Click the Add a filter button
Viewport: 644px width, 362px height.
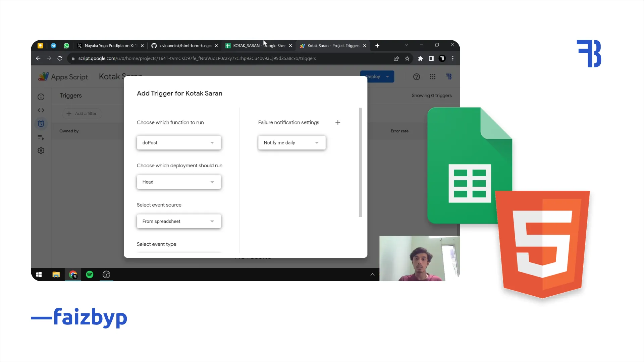tap(82, 114)
